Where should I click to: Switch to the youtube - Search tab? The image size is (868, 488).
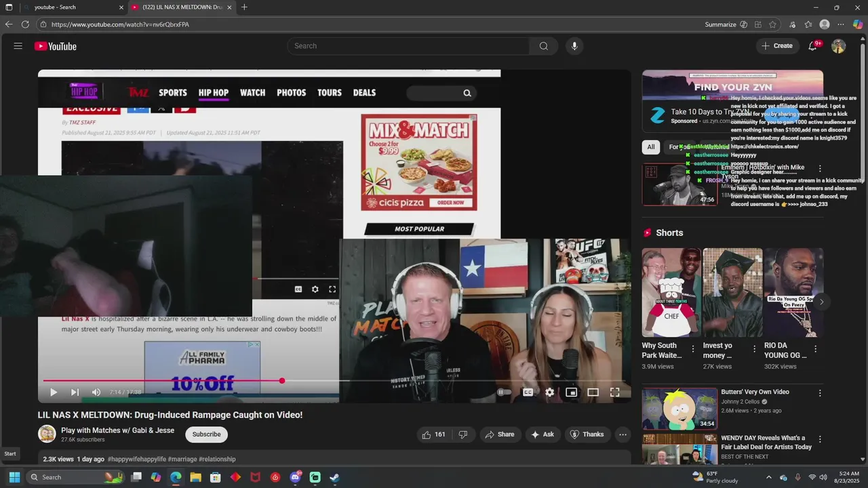click(73, 7)
